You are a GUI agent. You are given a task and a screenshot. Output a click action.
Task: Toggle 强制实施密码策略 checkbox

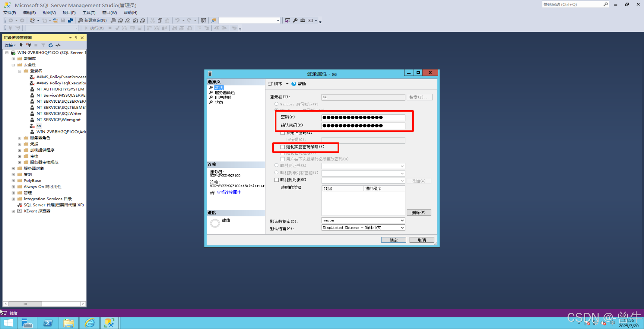[x=282, y=147]
